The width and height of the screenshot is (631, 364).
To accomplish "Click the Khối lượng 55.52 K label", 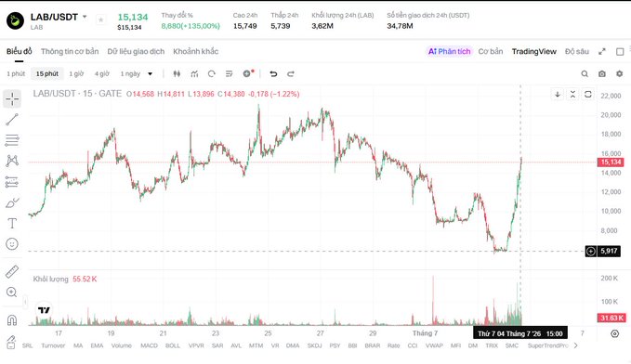I will coord(65,279).
